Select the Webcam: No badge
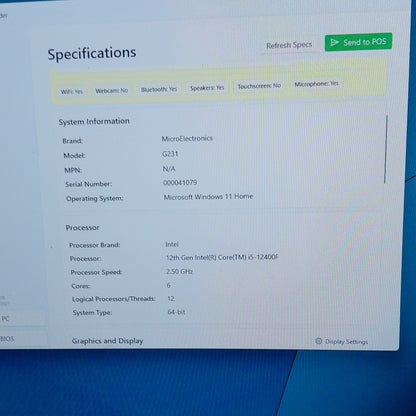This screenshot has height=416, width=416. pos(112,91)
